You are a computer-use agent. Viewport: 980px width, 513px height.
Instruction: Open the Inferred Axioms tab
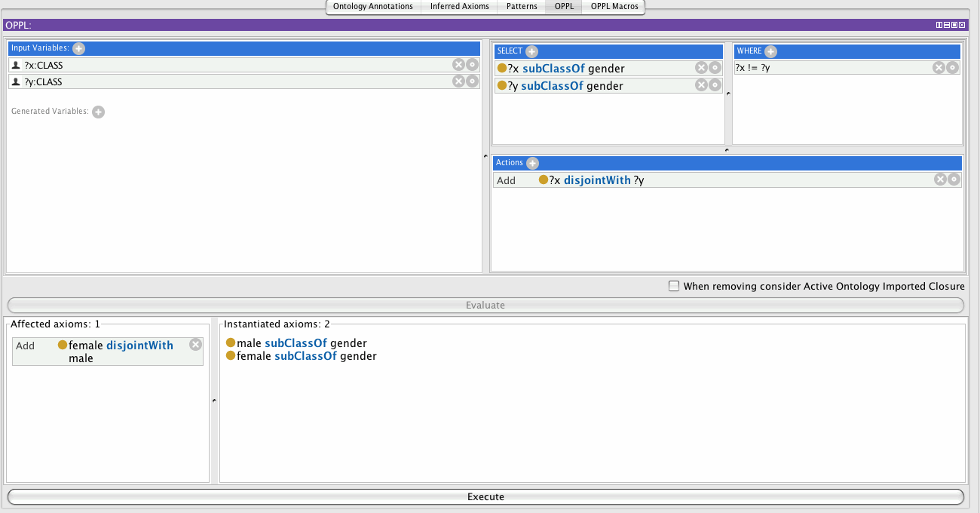pos(459,7)
